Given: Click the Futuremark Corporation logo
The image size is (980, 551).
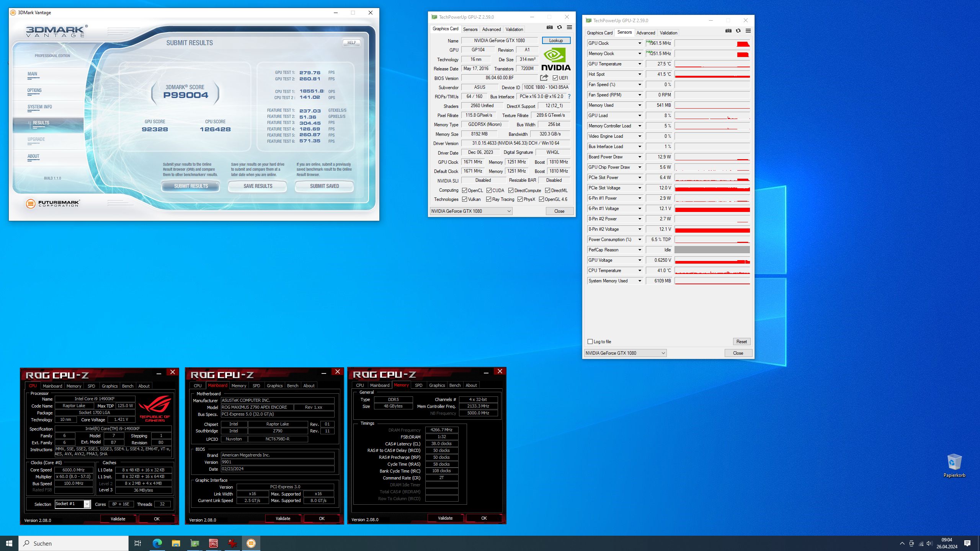Looking at the screenshot, I should 53,204.
